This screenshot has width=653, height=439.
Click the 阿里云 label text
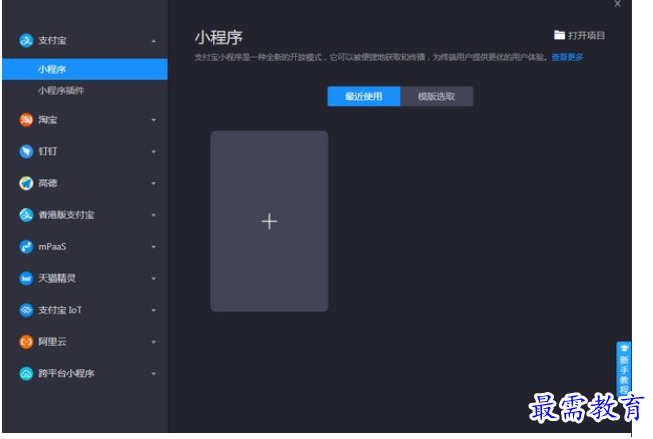click(52, 342)
